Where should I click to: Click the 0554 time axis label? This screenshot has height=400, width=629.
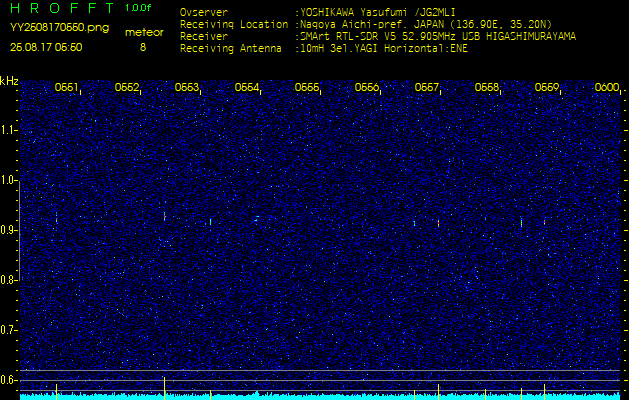246,87
